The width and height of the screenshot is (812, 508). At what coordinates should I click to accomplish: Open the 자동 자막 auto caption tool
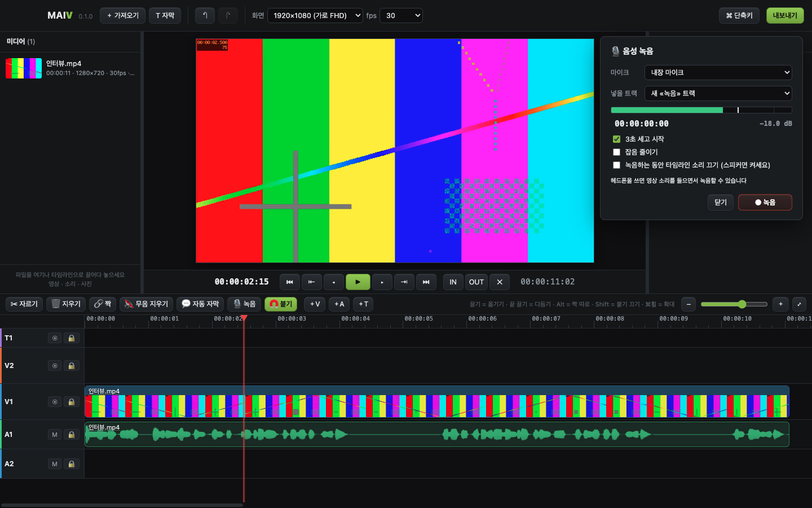(x=200, y=304)
